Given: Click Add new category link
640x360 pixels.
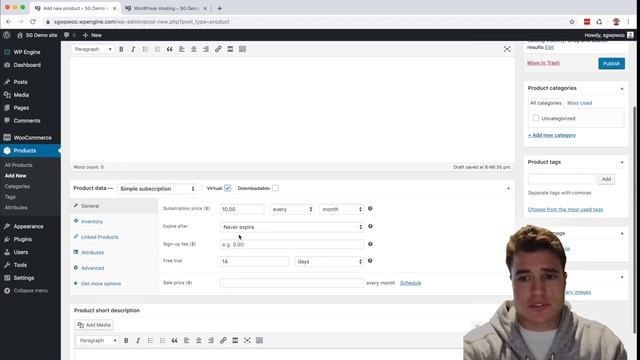Looking at the screenshot, I should (552, 135).
